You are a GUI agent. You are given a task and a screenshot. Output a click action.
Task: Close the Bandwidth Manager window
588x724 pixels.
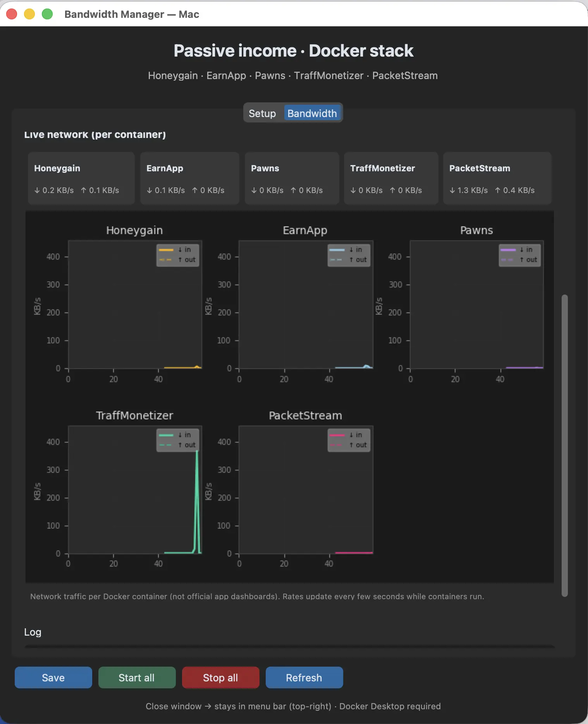click(12, 14)
